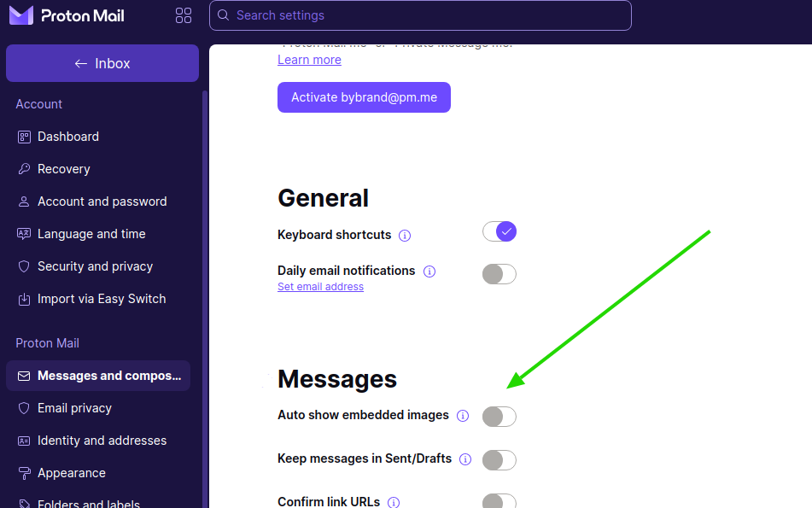Click info icon beside Daily email notifications

pyautogui.click(x=429, y=272)
